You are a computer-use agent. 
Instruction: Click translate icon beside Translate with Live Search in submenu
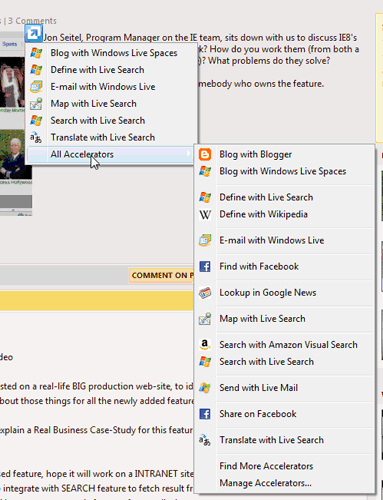[x=205, y=440]
